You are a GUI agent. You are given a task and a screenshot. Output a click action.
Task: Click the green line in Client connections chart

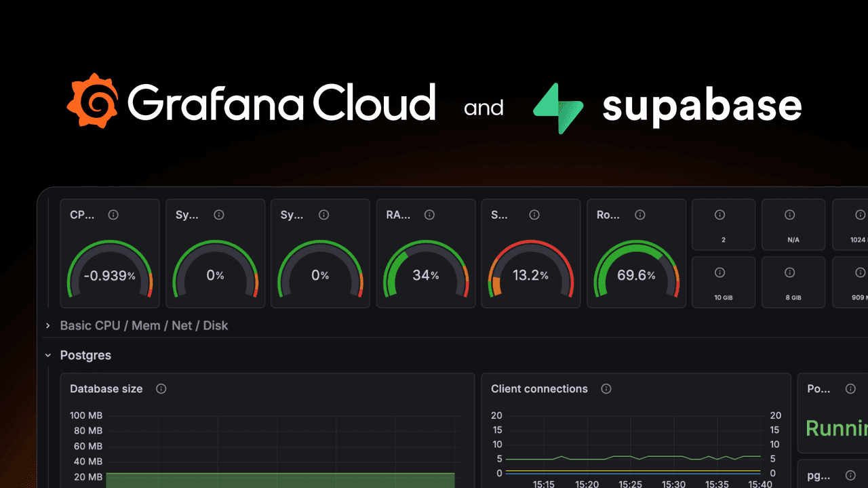click(x=633, y=457)
